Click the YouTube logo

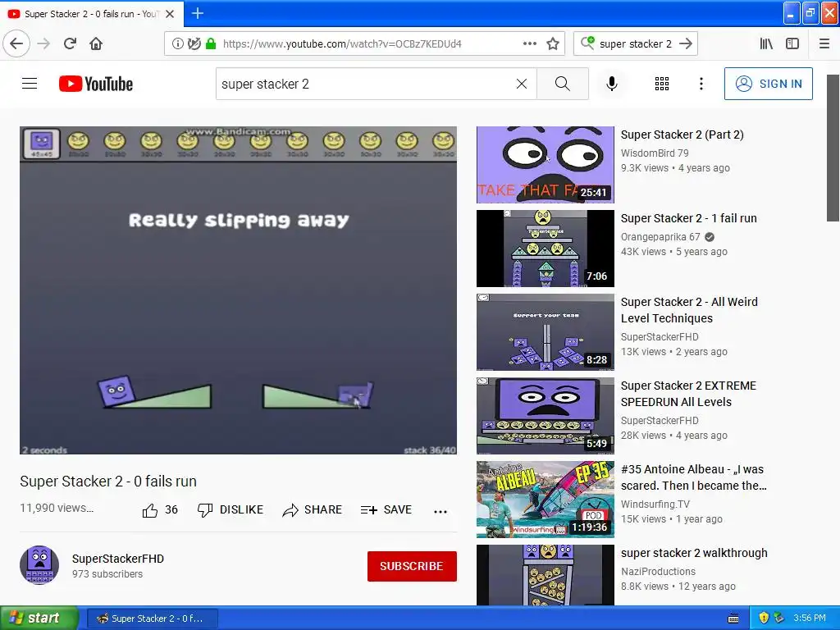[x=96, y=84]
